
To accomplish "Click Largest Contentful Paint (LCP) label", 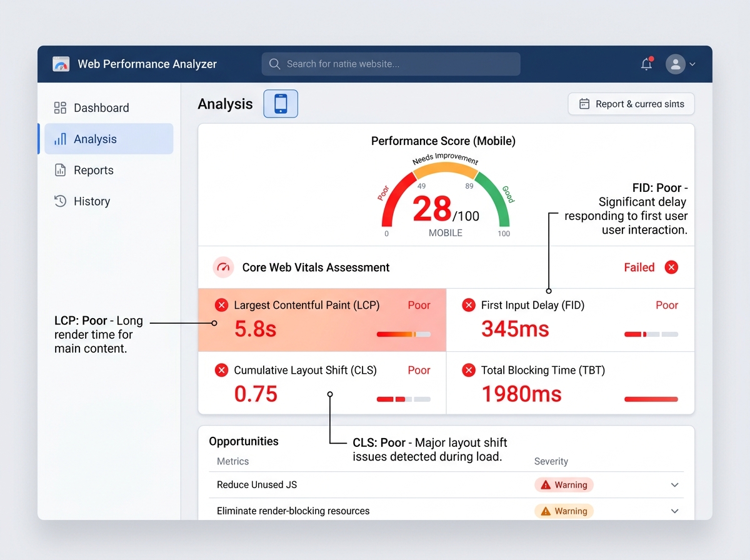I will pos(307,305).
